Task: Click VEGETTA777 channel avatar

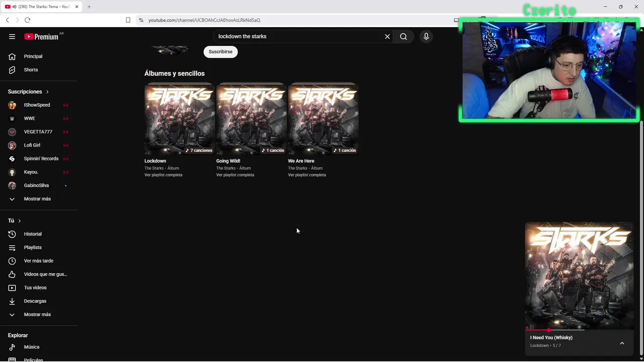Action: [x=12, y=132]
